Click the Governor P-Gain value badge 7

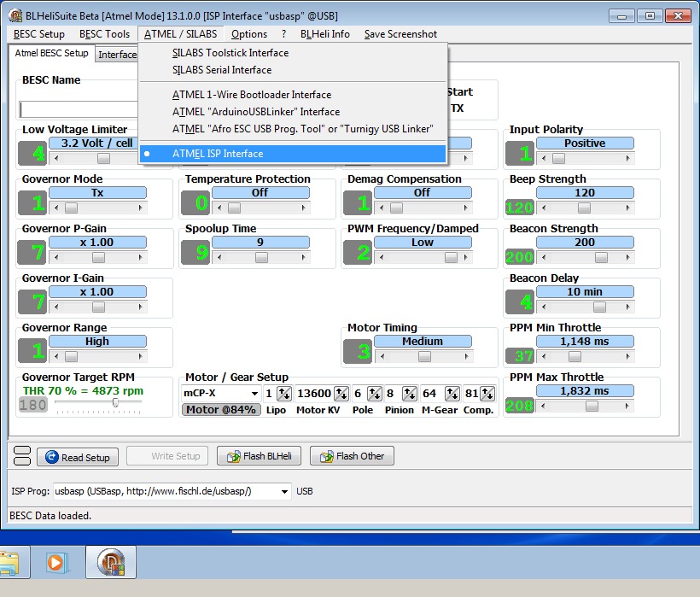click(x=32, y=252)
